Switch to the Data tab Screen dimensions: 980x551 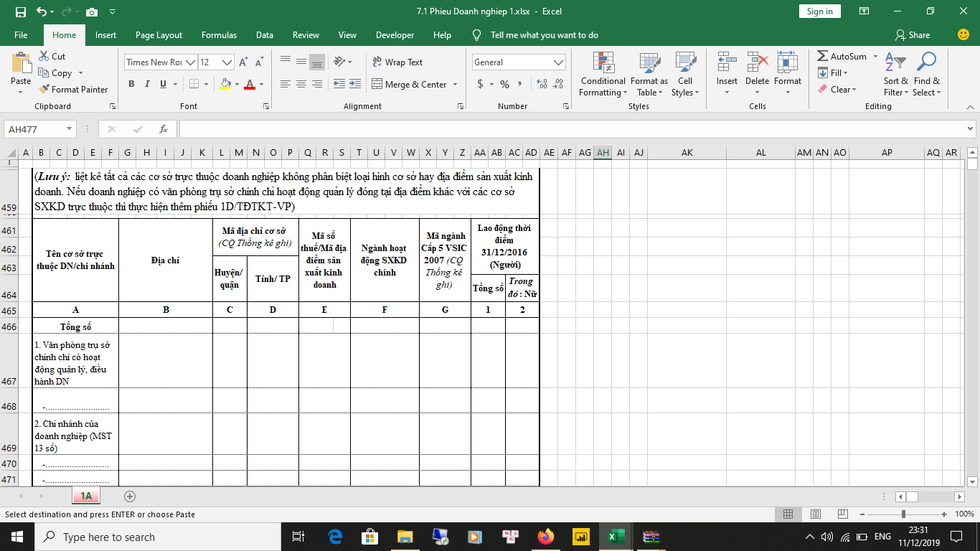(x=265, y=34)
